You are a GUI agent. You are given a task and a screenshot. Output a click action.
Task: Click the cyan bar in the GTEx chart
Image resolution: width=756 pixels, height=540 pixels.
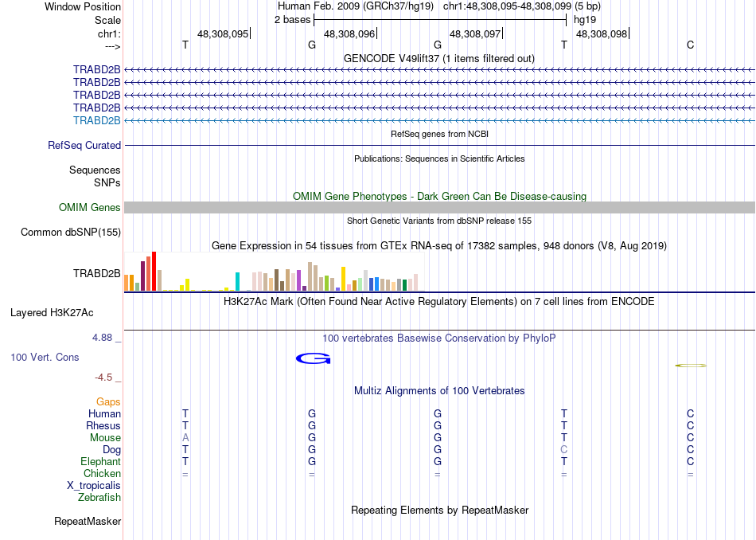click(237, 282)
